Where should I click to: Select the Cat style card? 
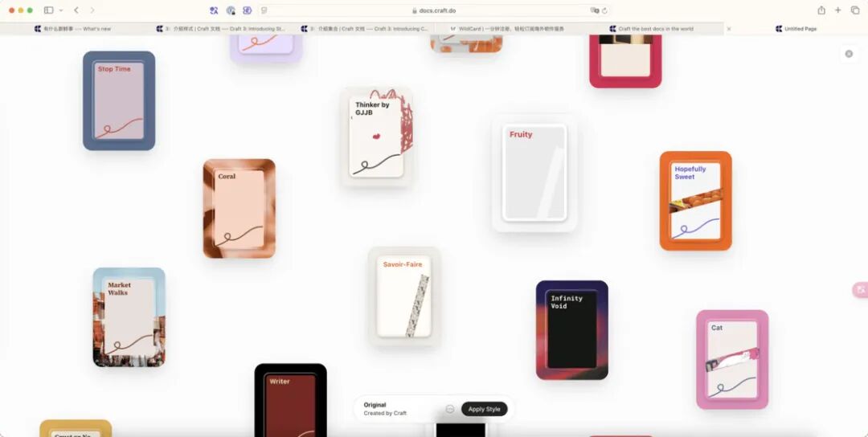click(732, 360)
